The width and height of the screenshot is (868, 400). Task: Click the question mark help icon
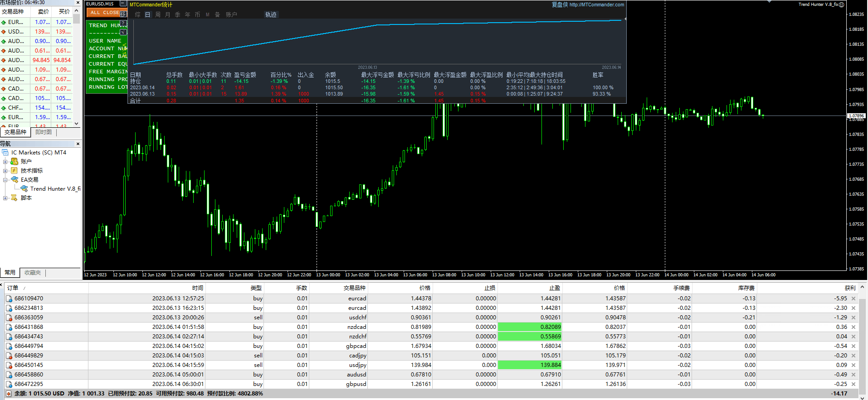click(x=123, y=23)
